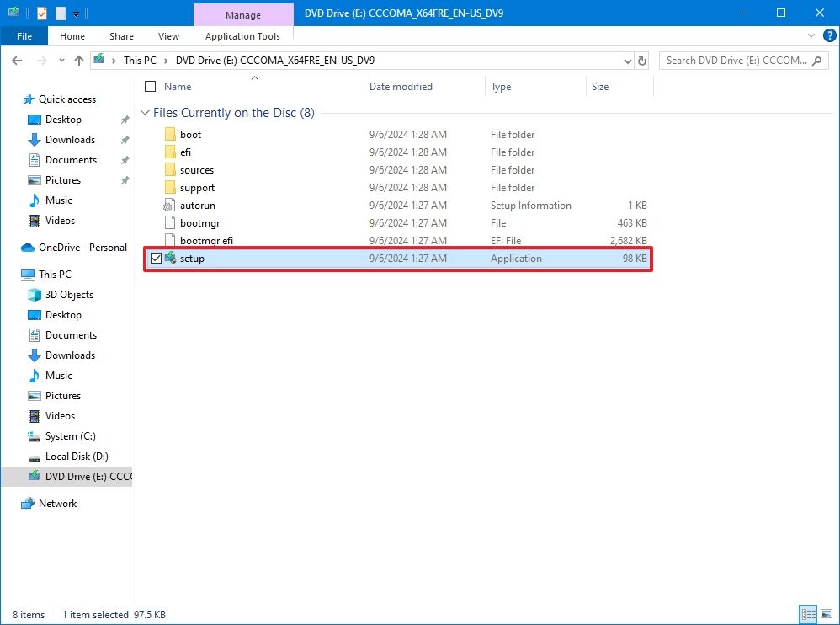This screenshot has height=625, width=840.
Task: Switch to the View ribbon tab
Action: coord(168,36)
